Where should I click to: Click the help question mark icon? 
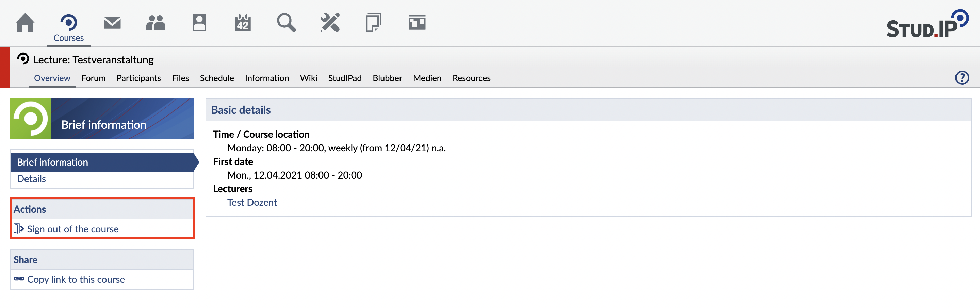click(962, 78)
